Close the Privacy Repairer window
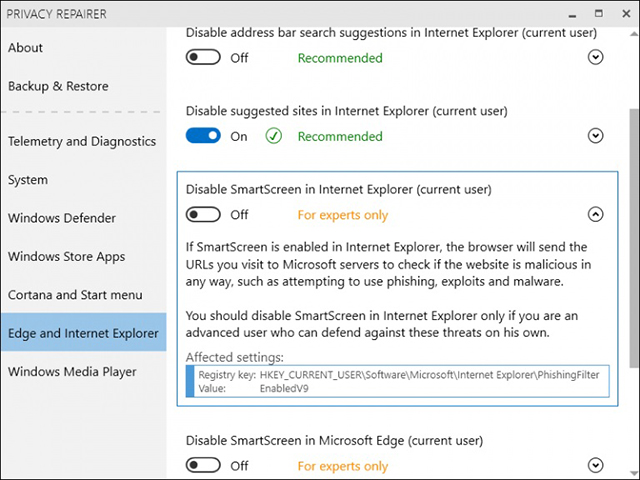 626,13
